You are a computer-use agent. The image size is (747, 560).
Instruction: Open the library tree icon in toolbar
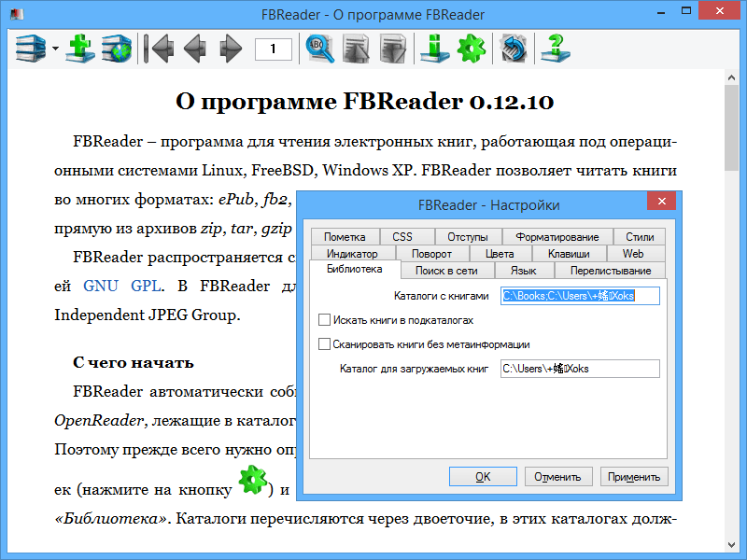pos(31,49)
